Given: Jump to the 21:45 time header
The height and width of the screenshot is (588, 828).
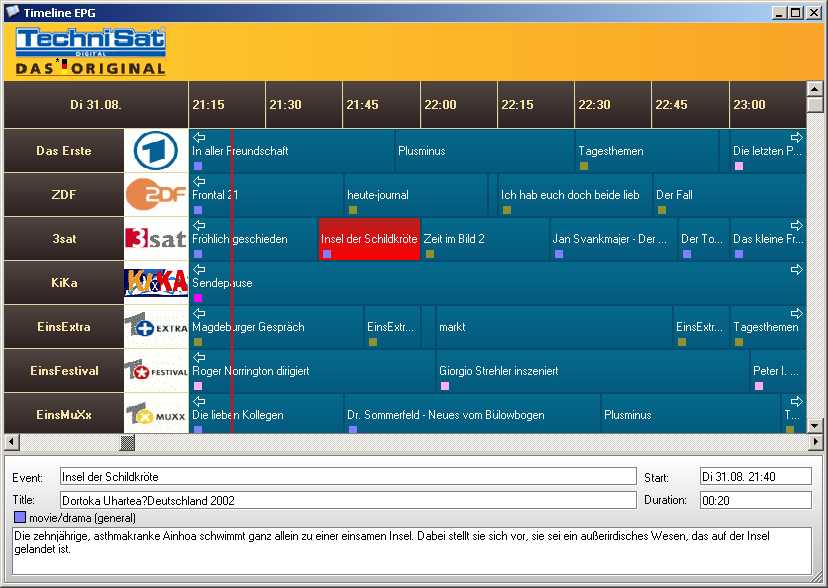Looking at the screenshot, I should click(381, 105).
